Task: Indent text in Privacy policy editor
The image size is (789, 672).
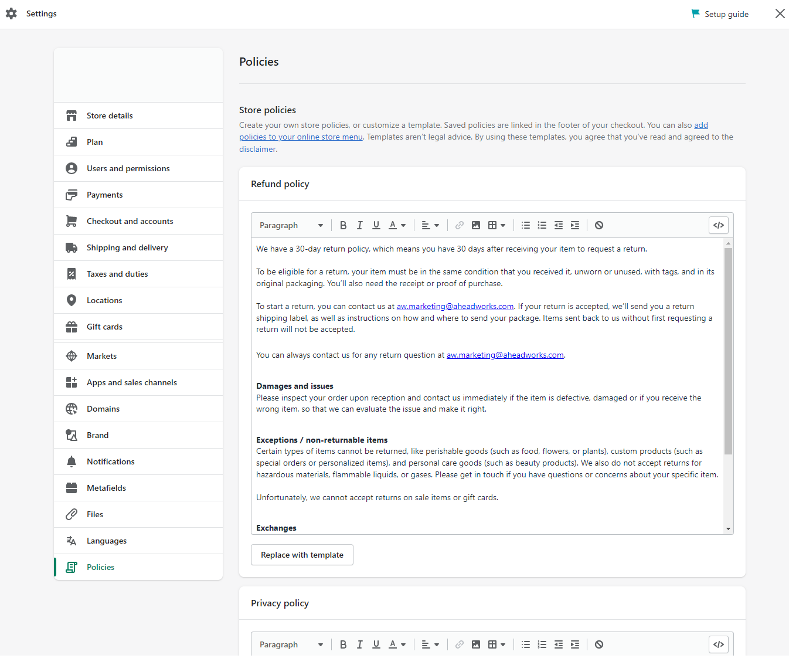Action: (575, 644)
